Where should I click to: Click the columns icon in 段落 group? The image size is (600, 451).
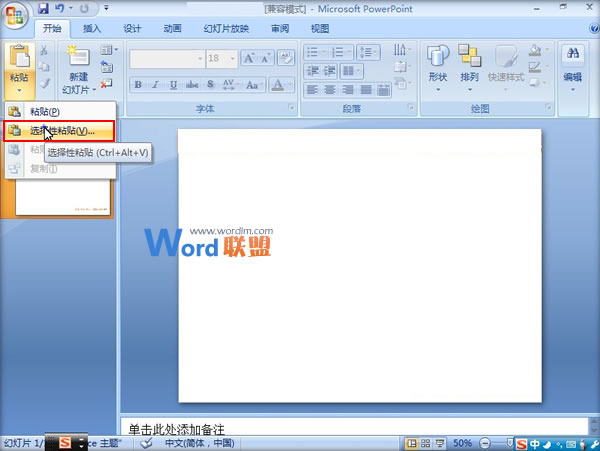(351, 71)
